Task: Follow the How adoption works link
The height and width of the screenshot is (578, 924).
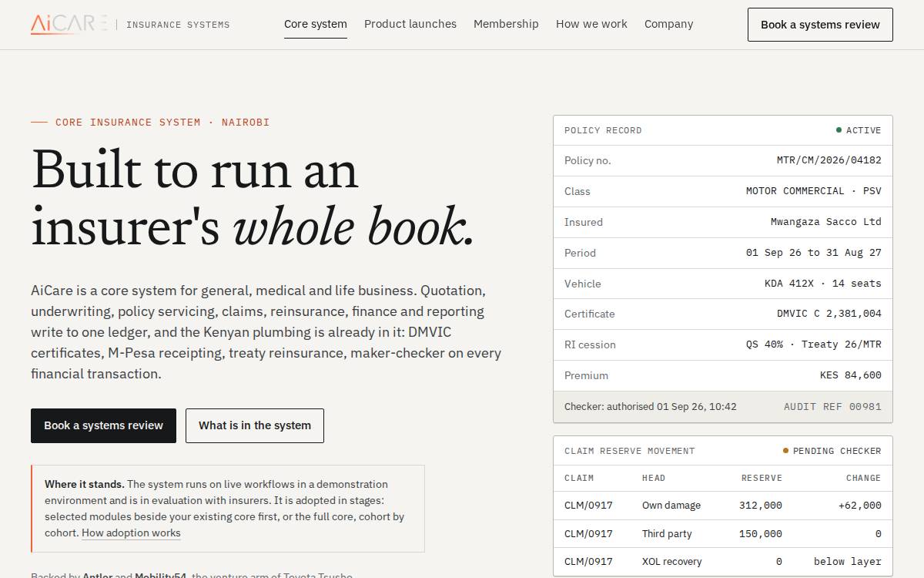Action: click(x=131, y=533)
